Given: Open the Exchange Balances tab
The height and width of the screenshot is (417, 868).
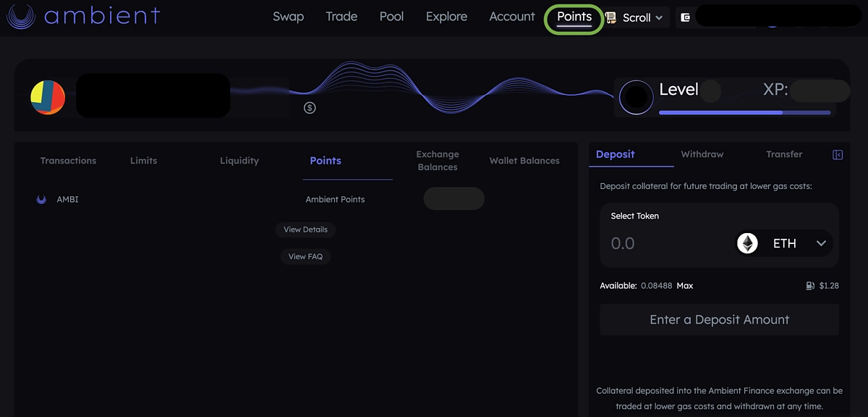Looking at the screenshot, I should coord(438,161).
